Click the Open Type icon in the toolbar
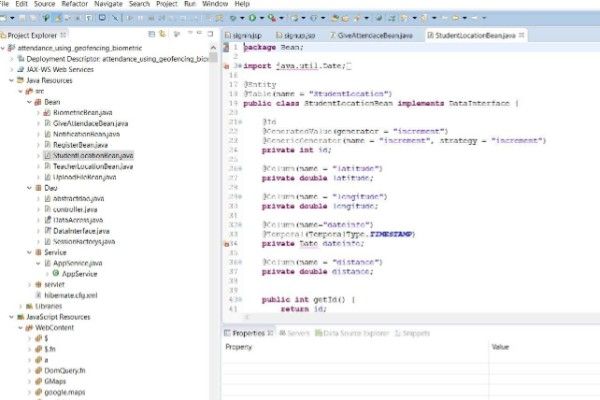 click(x=334, y=18)
